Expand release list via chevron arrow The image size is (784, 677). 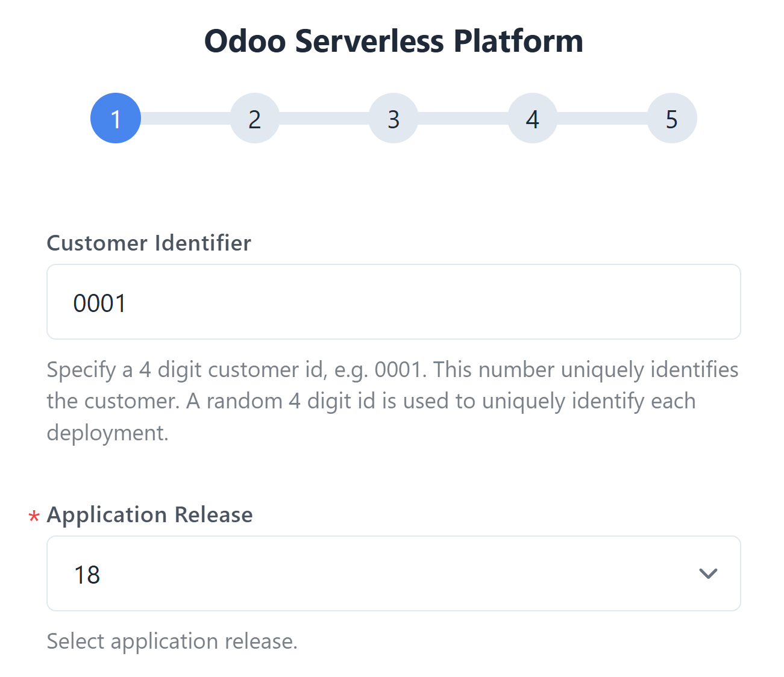(x=708, y=573)
